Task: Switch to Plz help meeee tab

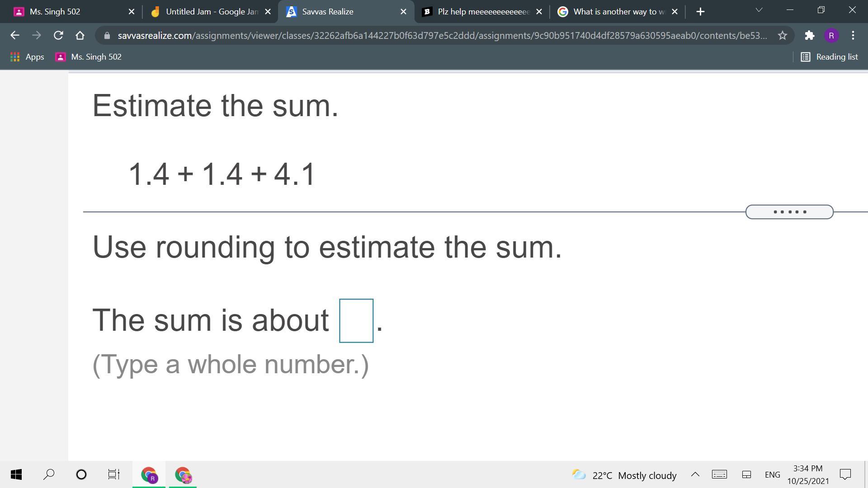Action: [x=477, y=12]
